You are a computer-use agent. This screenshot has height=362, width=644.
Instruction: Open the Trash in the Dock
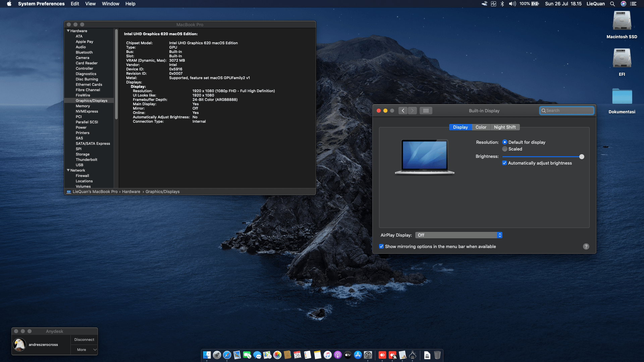[x=437, y=355]
